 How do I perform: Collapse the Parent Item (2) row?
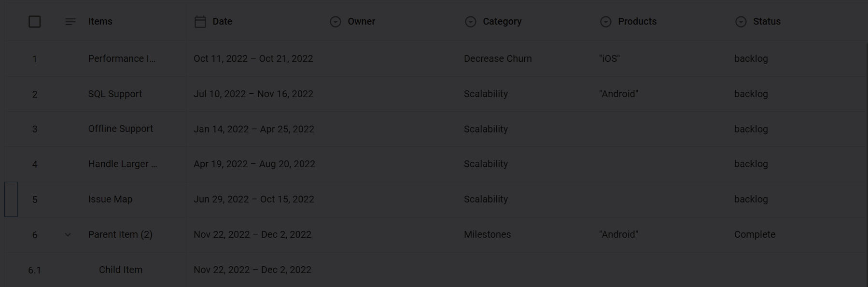tap(68, 235)
